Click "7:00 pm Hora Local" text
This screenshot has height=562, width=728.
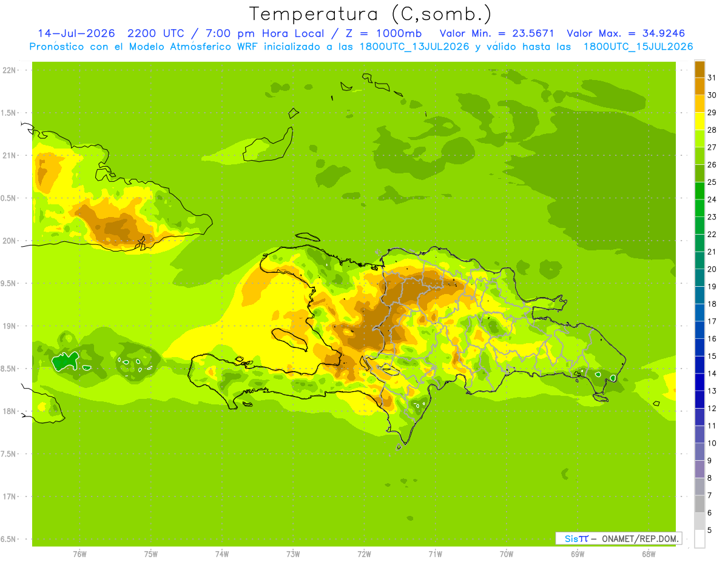(264, 33)
